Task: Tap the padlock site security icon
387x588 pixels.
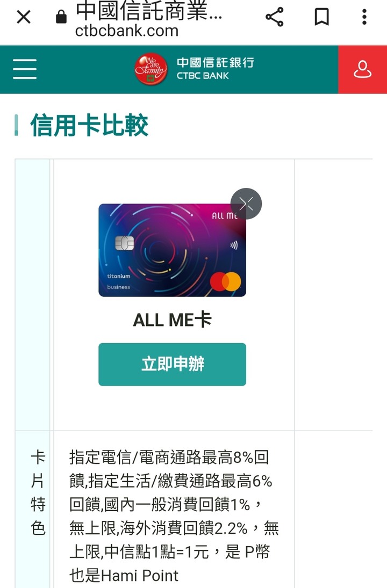Action: tap(61, 17)
